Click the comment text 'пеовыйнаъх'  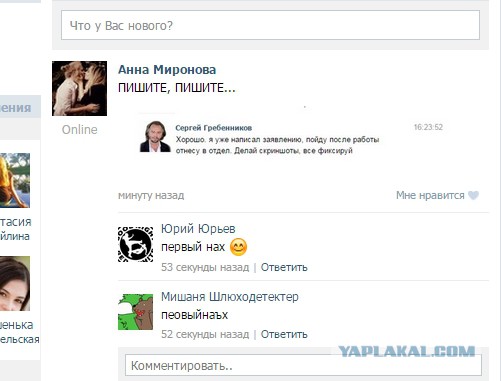(194, 315)
